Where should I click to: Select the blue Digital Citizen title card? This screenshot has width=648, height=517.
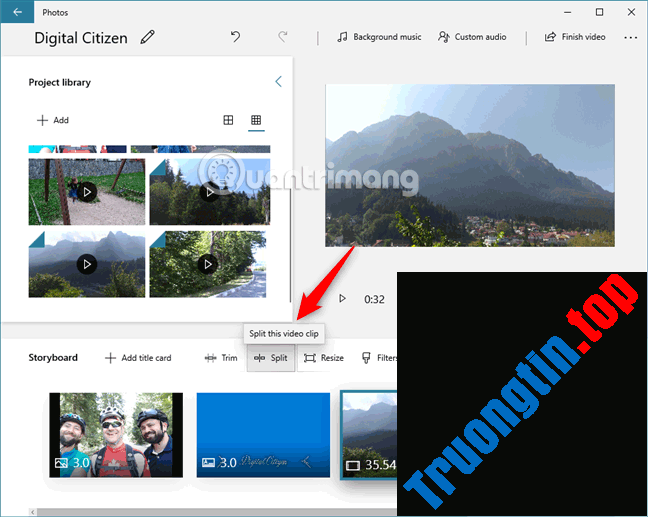pyautogui.click(x=263, y=435)
